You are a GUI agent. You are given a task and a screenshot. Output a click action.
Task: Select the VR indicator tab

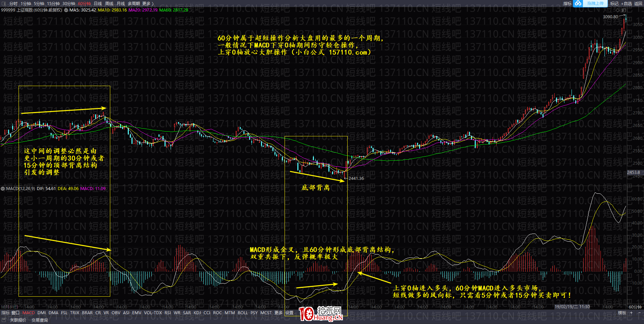(106, 313)
